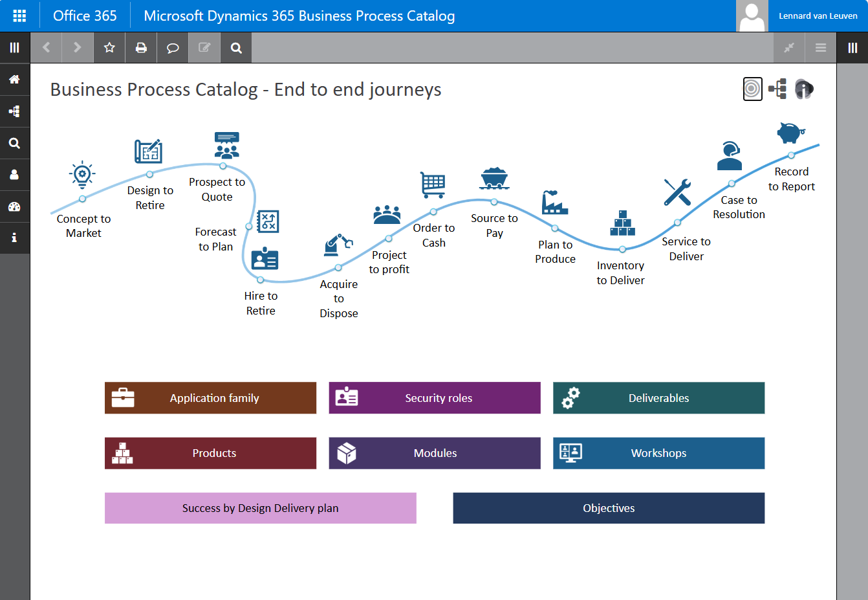Viewport: 868px width, 600px height.
Task: Click Microsoft Dynamics 365 Business Process Catalog title
Action: pos(299,16)
